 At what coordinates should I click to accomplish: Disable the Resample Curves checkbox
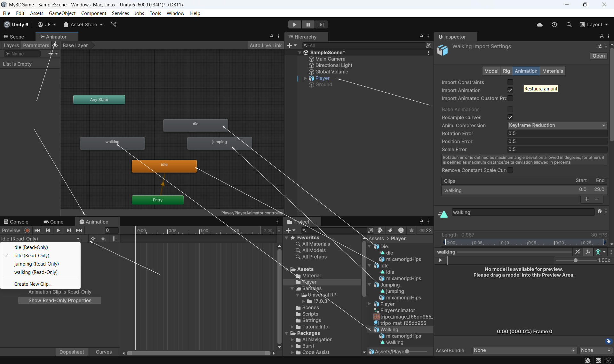pyautogui.click(x=510, y=118)
